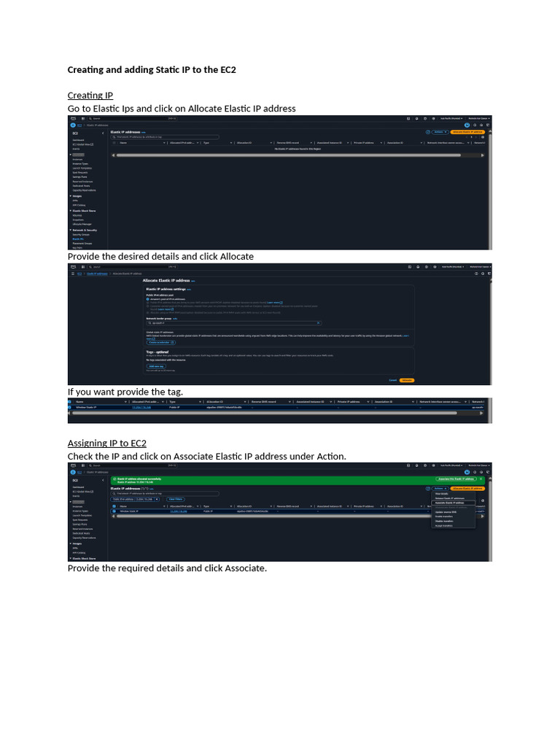This screenshot has height=747, width=560.
Task: Open account name dropdown in first screenshot
Action: pyautogui.click(x=479, y=119)
